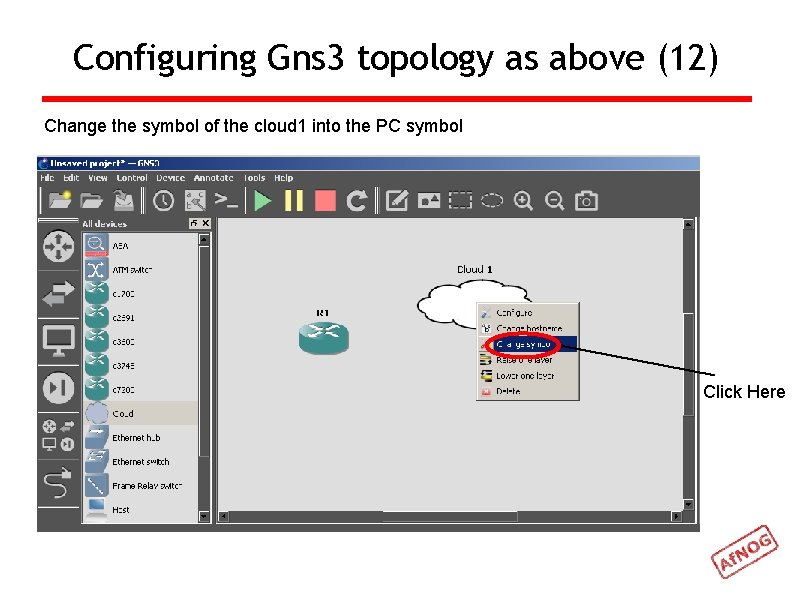Select c3600 router in device list
Image resolution: width=794 pixels, height=595 pixels.
coord(140,342)
